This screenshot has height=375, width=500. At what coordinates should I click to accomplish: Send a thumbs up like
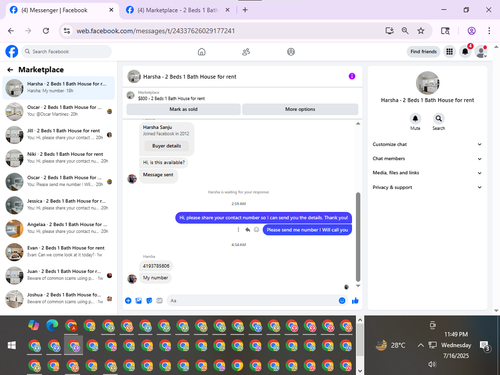[355, 301]
